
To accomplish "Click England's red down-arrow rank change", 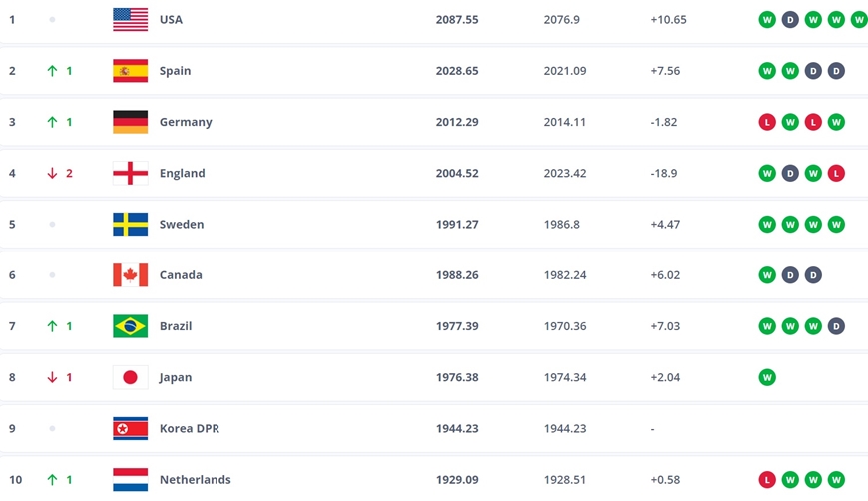I will [x=52, y=173].
